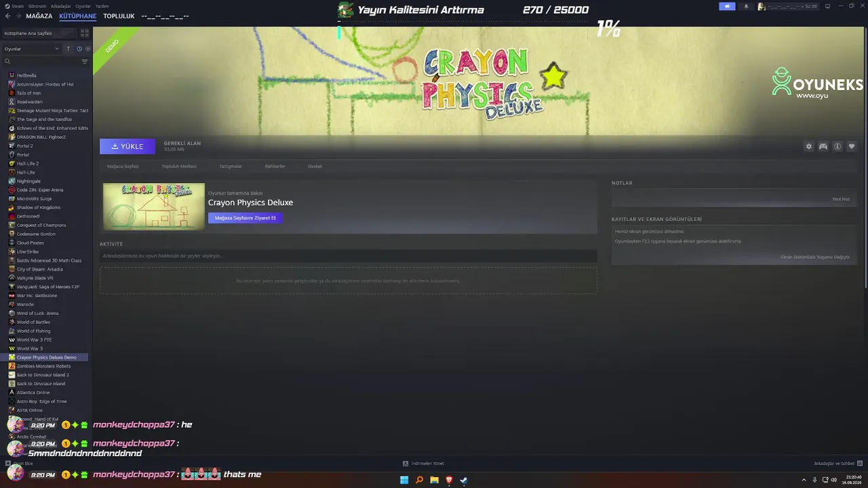
Task: Click Mağaza Sayfasını Ziyaret Et button
Action: click(x=245, y=218)
